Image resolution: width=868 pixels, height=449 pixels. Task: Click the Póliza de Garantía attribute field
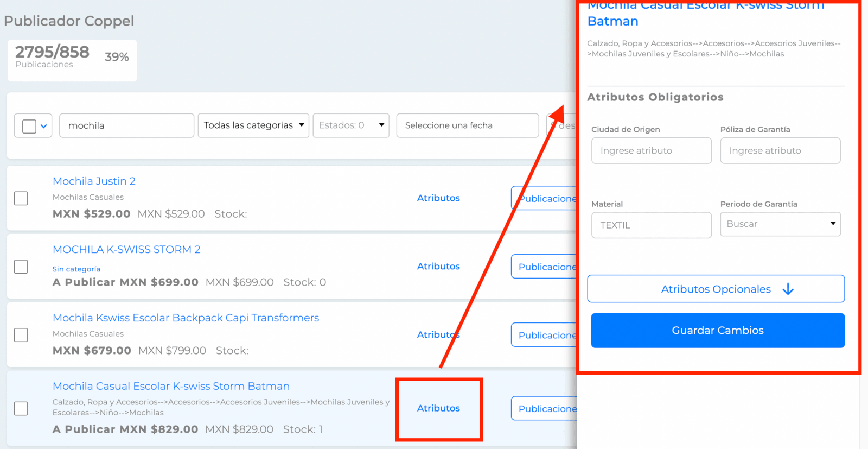(780, 150)
